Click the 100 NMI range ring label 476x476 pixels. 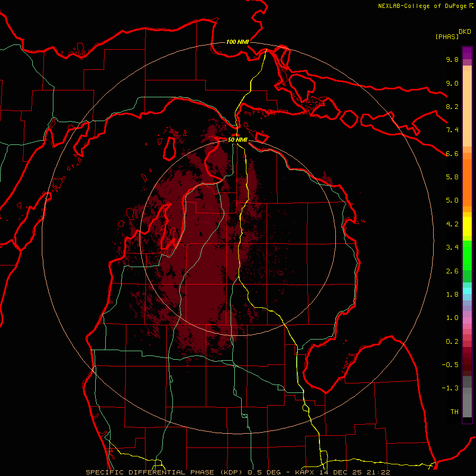[237, 42]
